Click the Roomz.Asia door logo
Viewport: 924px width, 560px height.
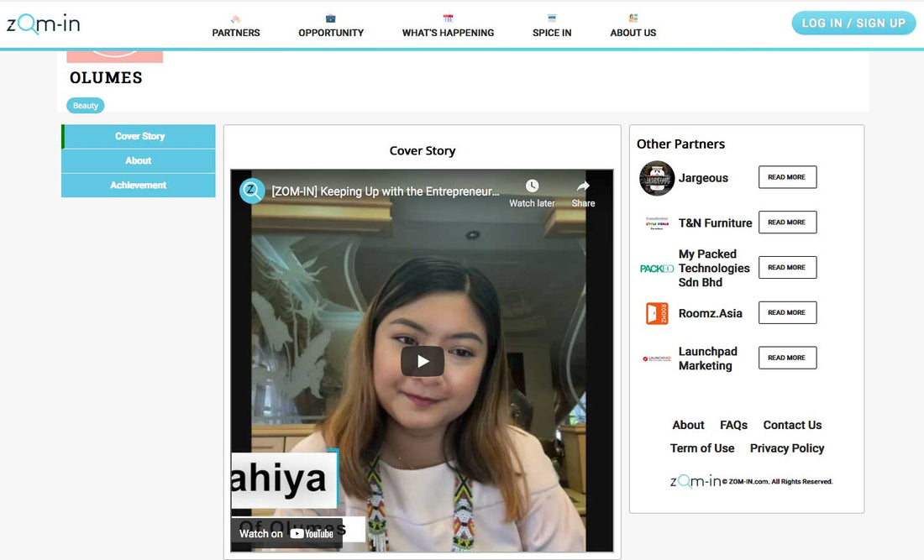657,313
